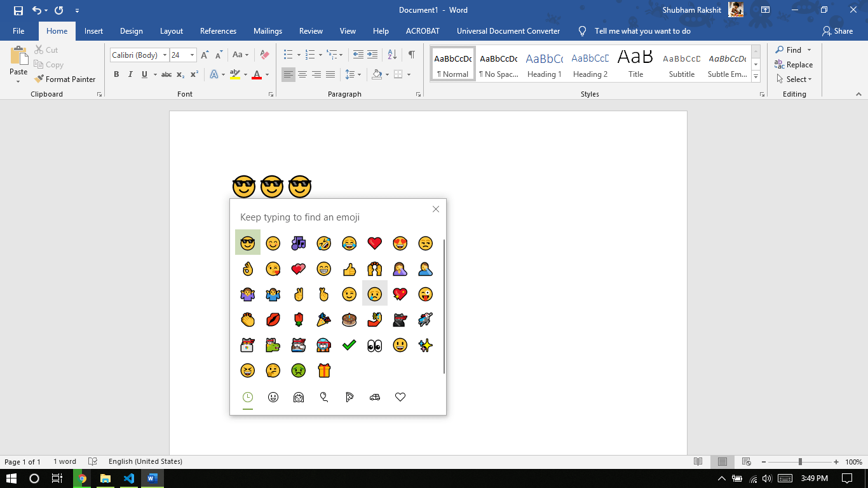Open the font size dropdown
Screen dimensions: 868x488
[191, 55]
